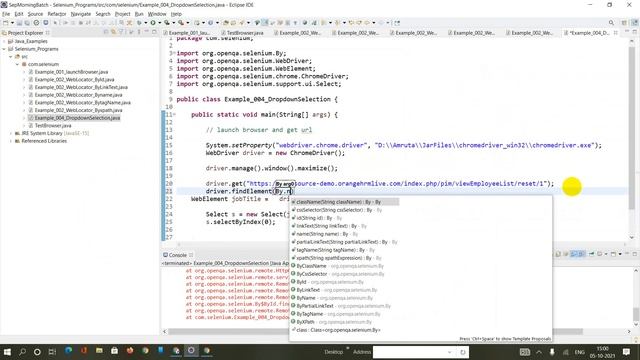
Task: Click the Open Console icon
Action: (613, 254)
